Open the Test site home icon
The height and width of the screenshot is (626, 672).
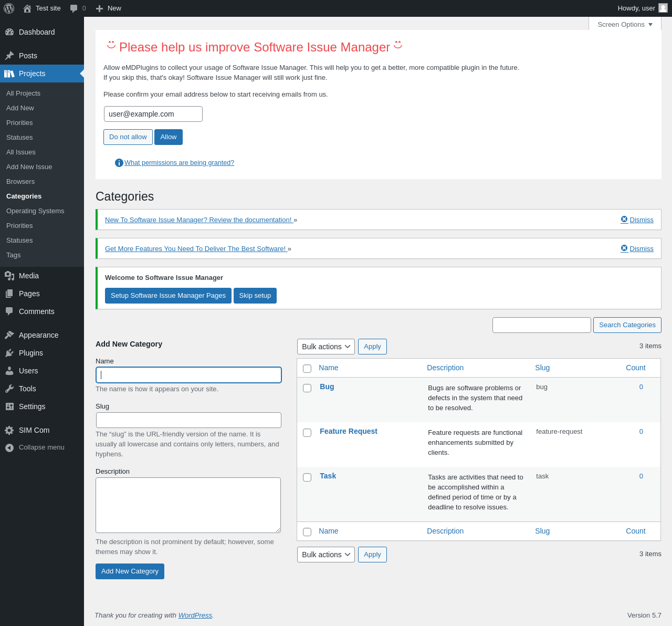[27, 8]
